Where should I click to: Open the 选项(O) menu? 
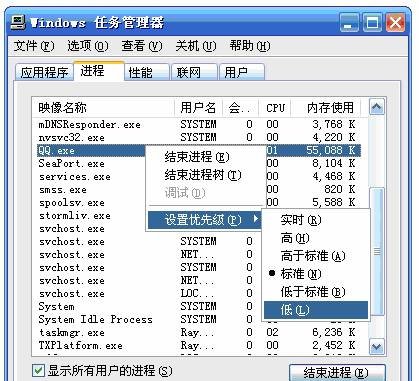coord(88,46)
